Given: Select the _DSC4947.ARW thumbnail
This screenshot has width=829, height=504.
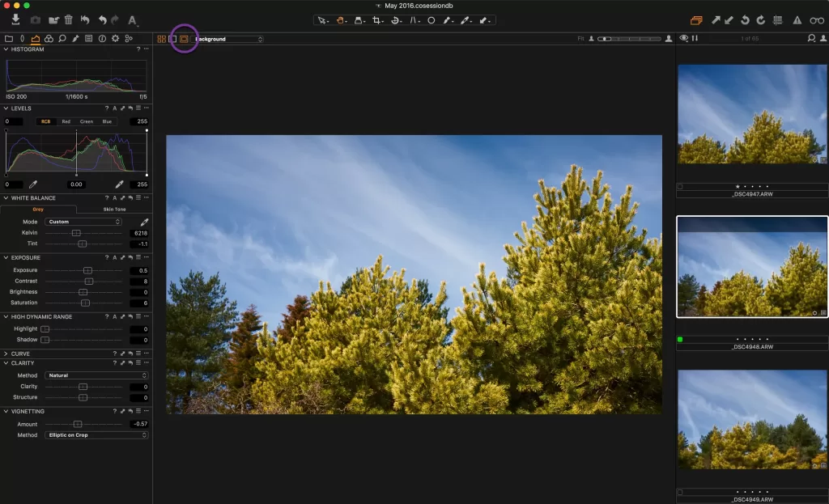Looking at the screenshot, I should (752, 114).
